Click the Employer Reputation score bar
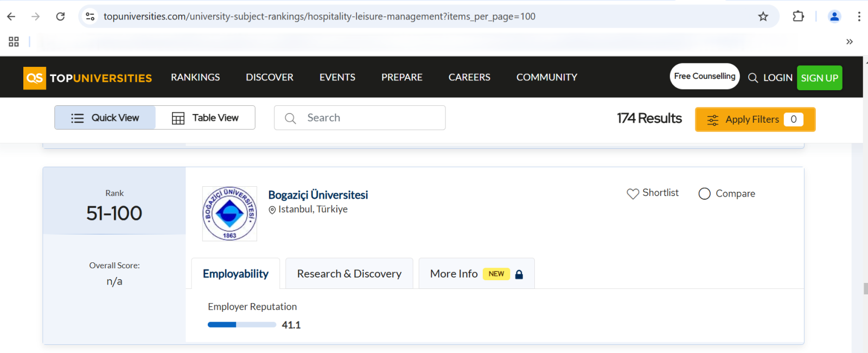 242,325
